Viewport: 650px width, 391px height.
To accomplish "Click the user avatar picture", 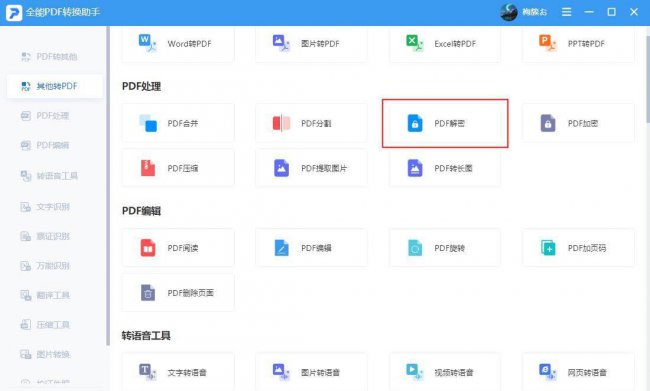I will pyautogui.click(x=508, y=12).
